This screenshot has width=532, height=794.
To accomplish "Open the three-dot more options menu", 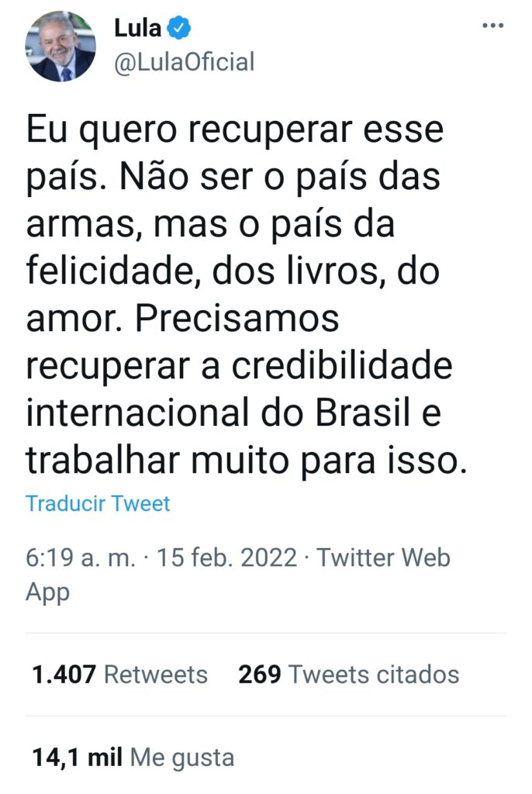I will coord(492,26).
